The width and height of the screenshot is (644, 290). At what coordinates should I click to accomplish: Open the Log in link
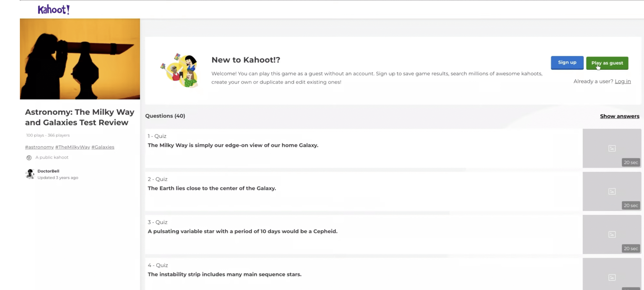pos(623,81)
